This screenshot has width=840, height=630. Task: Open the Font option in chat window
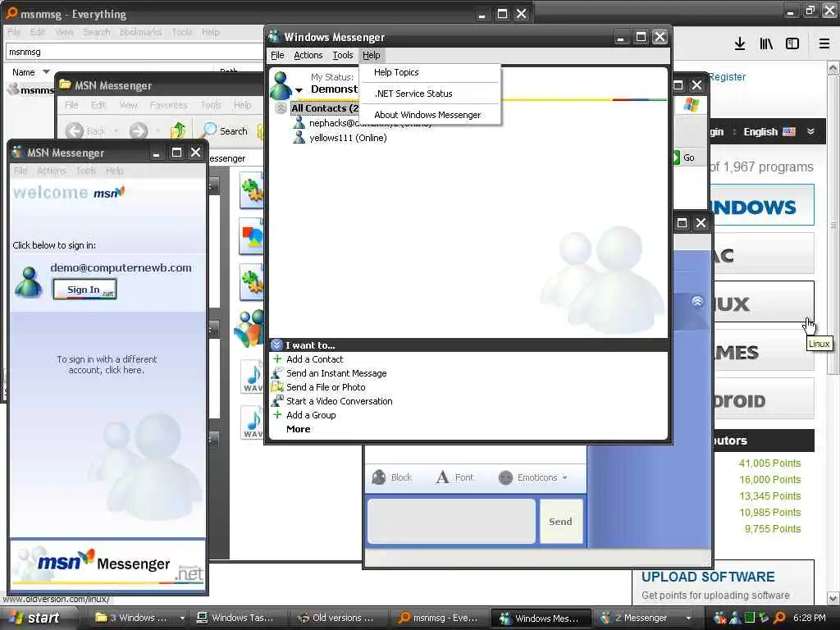click(x=454, y=477)
